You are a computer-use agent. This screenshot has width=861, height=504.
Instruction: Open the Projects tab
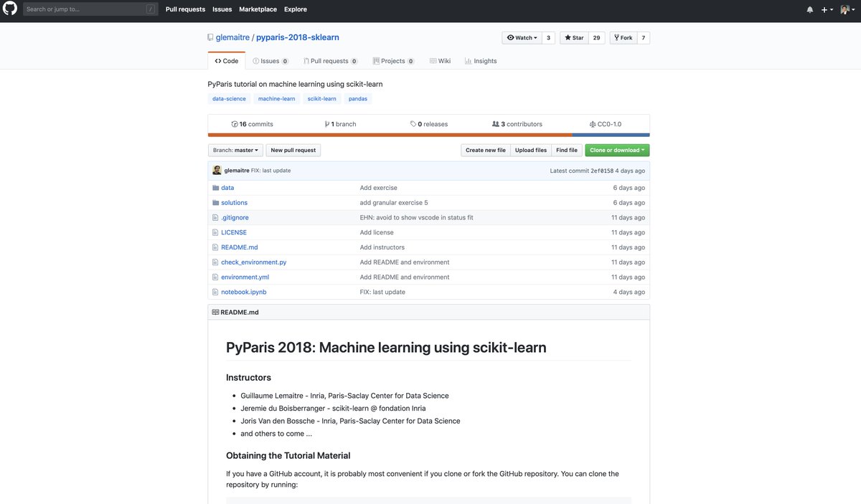click(393, 61)
